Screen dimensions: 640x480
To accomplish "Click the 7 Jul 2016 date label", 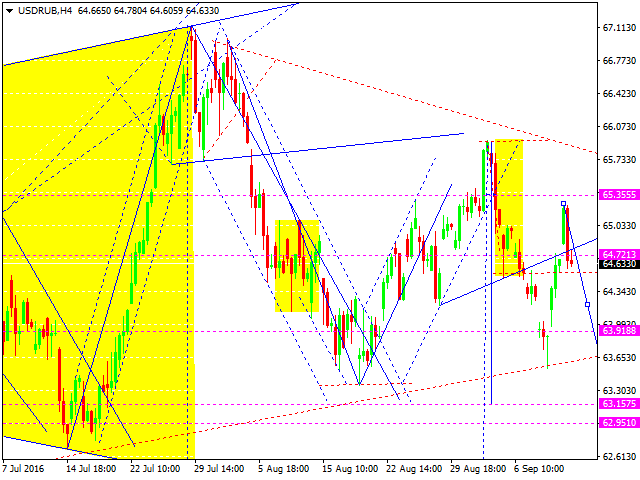I will coord(24,469).
